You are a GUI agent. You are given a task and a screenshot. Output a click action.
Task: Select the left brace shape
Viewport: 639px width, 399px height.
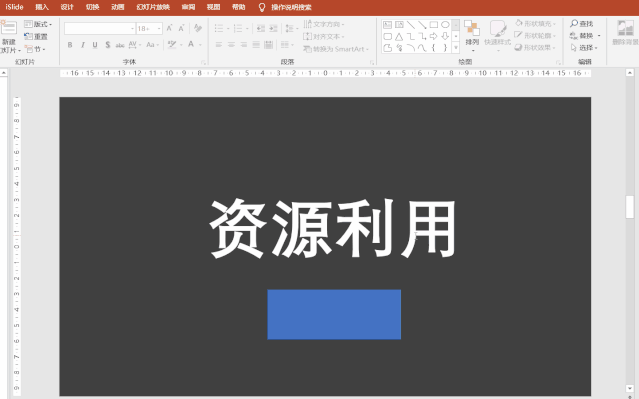tap(434, 48)
